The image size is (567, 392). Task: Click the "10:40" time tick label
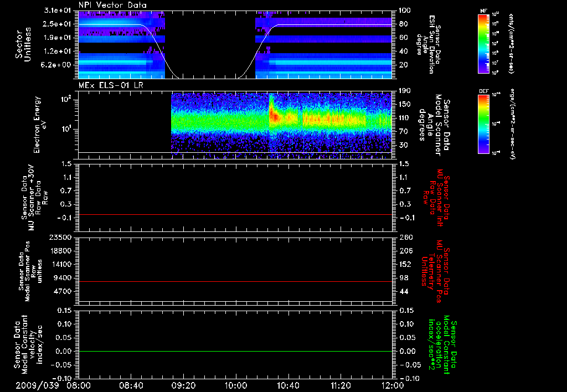tap(288, 385)
